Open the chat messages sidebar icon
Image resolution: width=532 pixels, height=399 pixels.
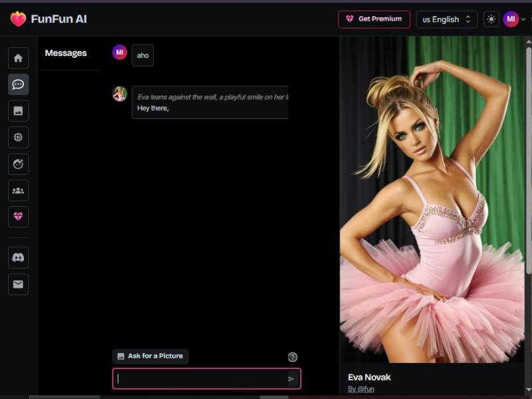coord(18,84)
